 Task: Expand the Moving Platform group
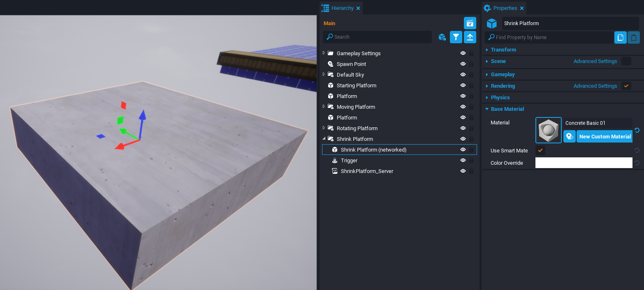[x=324, y=107]
